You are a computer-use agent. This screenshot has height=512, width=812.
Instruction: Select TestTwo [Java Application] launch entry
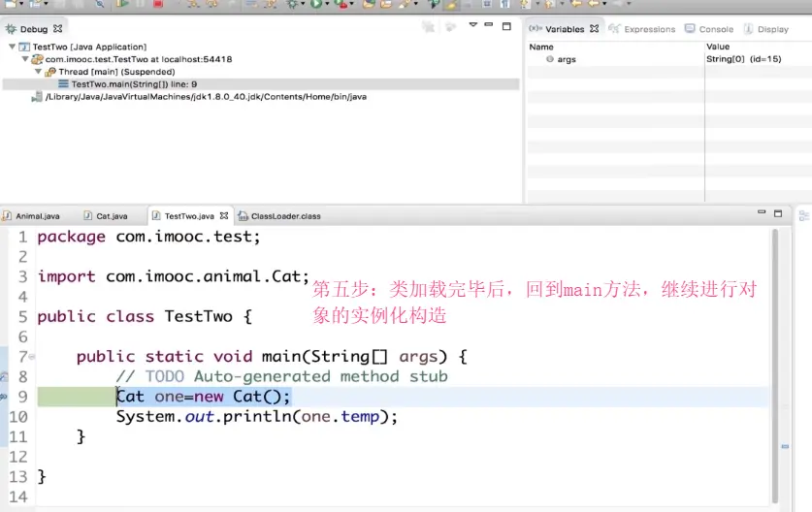[x=89, y=47]
